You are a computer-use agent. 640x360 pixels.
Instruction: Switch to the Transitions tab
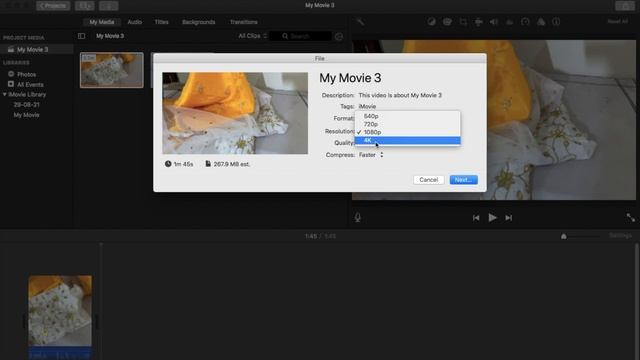[244, 22]
